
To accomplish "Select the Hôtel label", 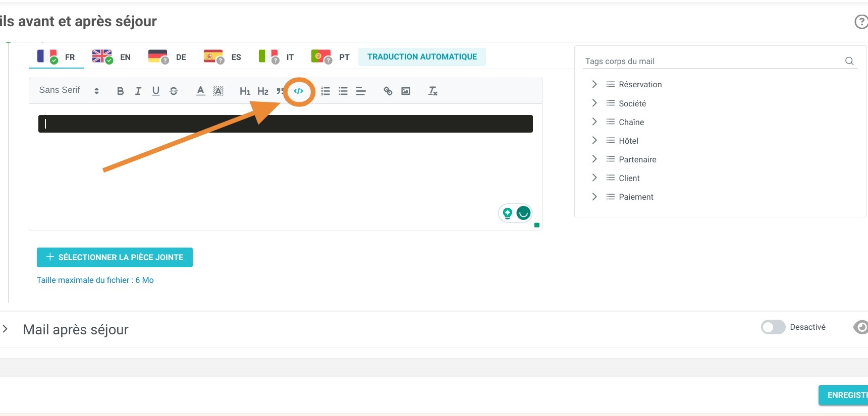I will click(628, 141).
